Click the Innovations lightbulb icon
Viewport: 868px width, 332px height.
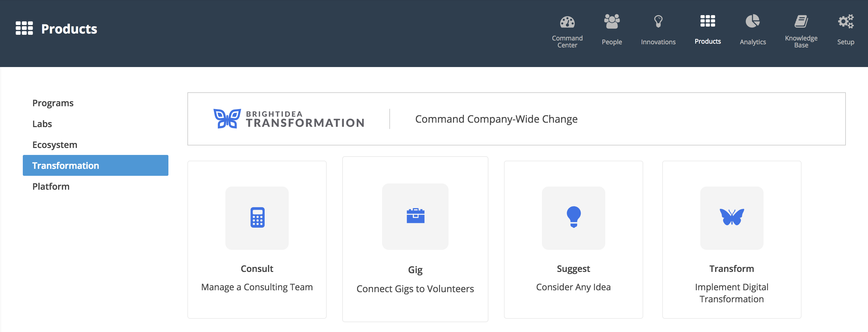pos(658,21)
